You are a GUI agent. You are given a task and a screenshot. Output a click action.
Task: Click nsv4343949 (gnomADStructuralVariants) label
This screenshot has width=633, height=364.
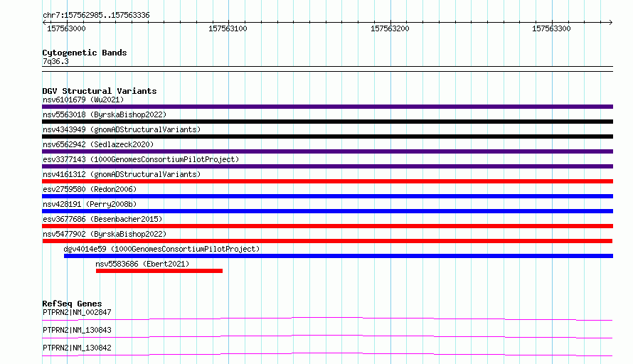[x=122, y=129]
